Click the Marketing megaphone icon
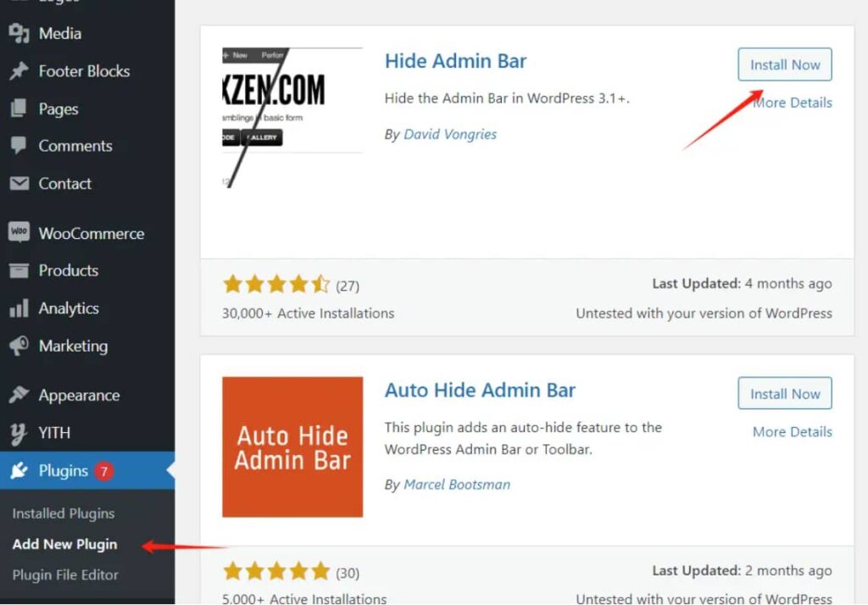The image size is (868, 605). coord(19,346)
